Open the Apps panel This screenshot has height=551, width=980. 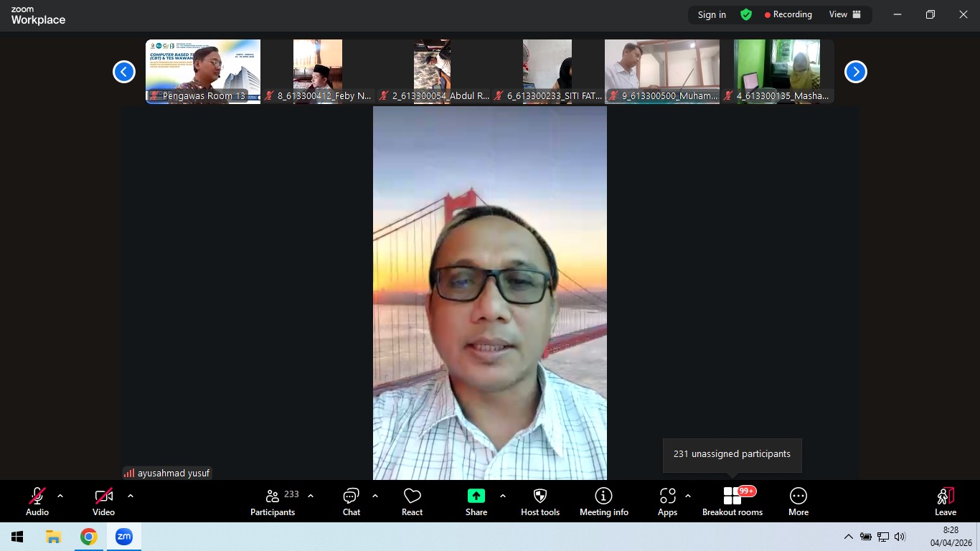coord(667,501)
